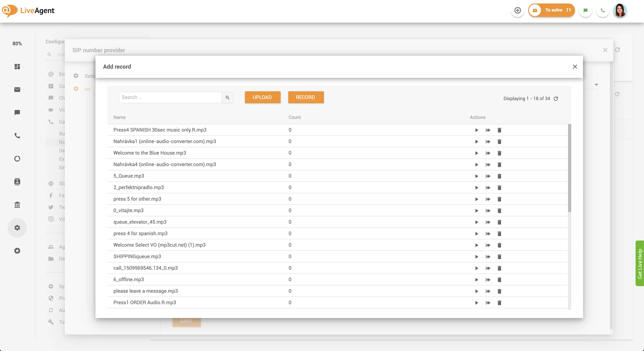Click the plus icon in the top bar
Image resolution: width=644 pixels, height=351 pixels.
pos(517,11)
